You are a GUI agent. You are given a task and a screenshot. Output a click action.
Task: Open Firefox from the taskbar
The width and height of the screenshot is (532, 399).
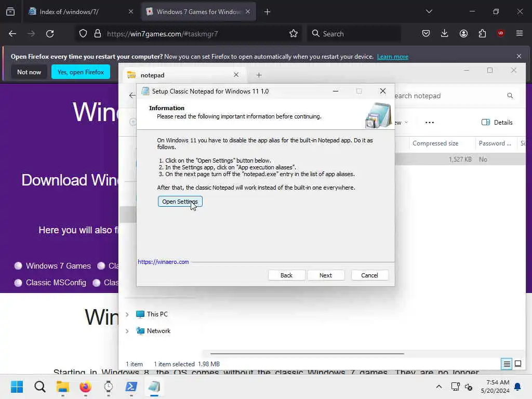86,387
